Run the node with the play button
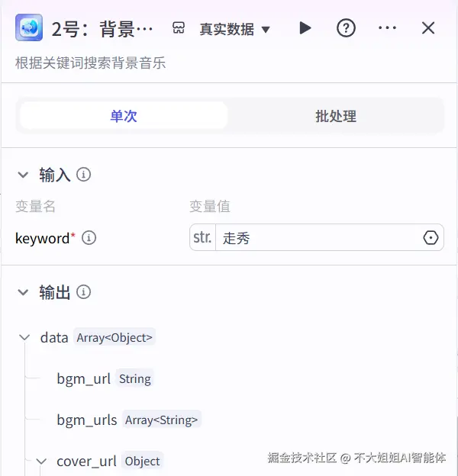This screenshot has width=458, height=476. 305,28
